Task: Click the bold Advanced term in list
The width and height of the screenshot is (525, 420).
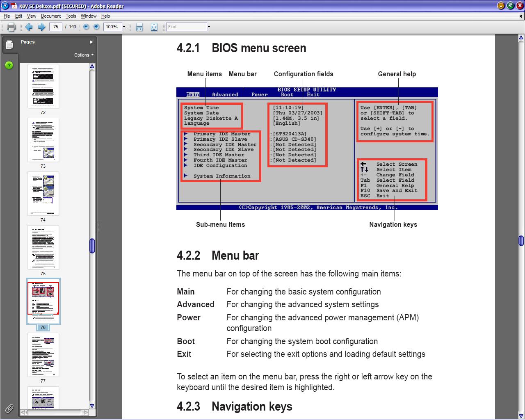Action: coord(196,304)
